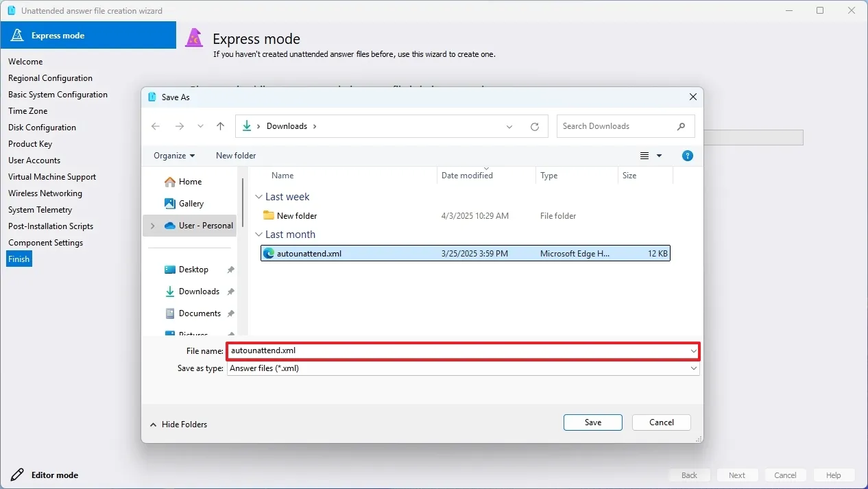
Task: Go to Regional Configuration step
Action: pos(50,78)
